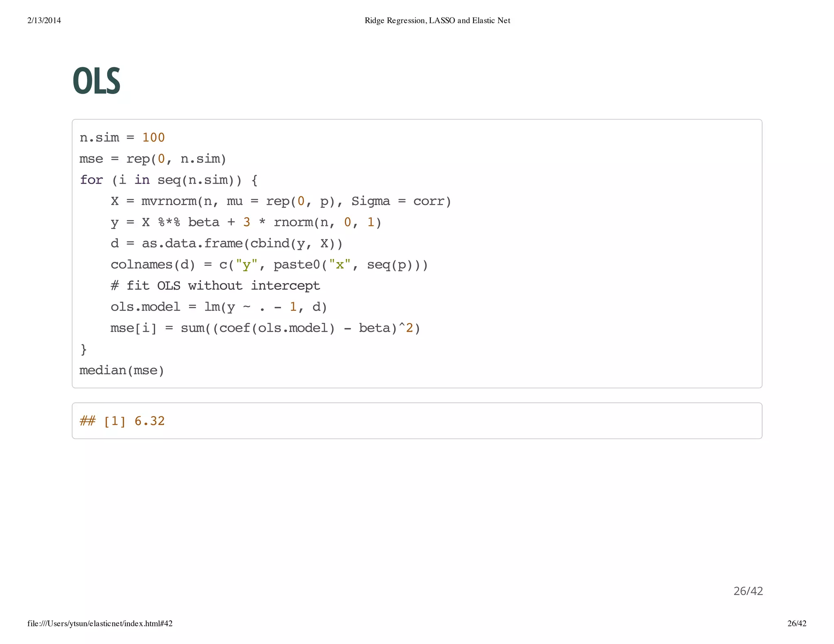Click the mse[i] sum calculation line
Screen dimensions: 834x644
tap(265, 328)
